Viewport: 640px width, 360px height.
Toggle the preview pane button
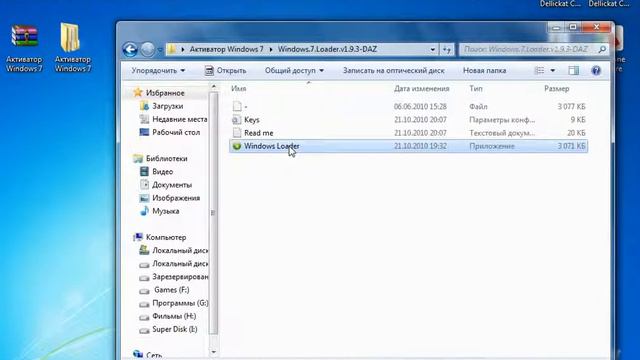click(573, 71)
